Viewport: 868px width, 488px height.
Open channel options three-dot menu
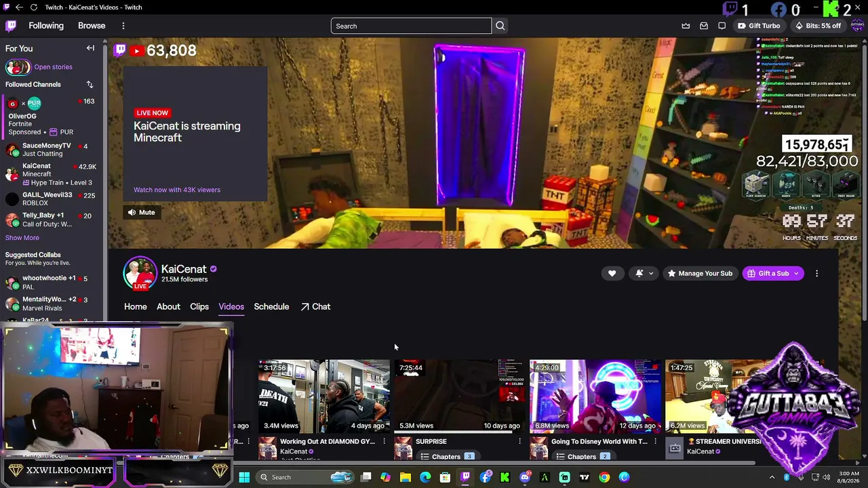(816, 273)
